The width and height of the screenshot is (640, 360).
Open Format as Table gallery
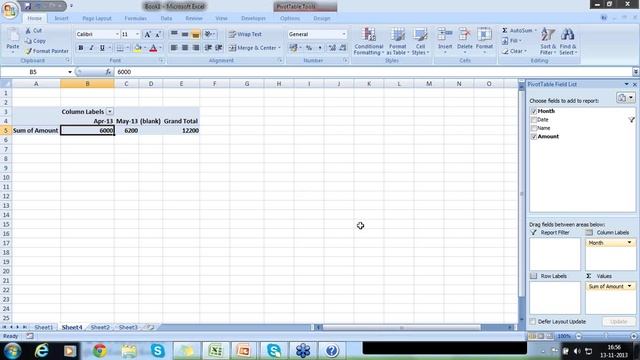click(398, 41)
